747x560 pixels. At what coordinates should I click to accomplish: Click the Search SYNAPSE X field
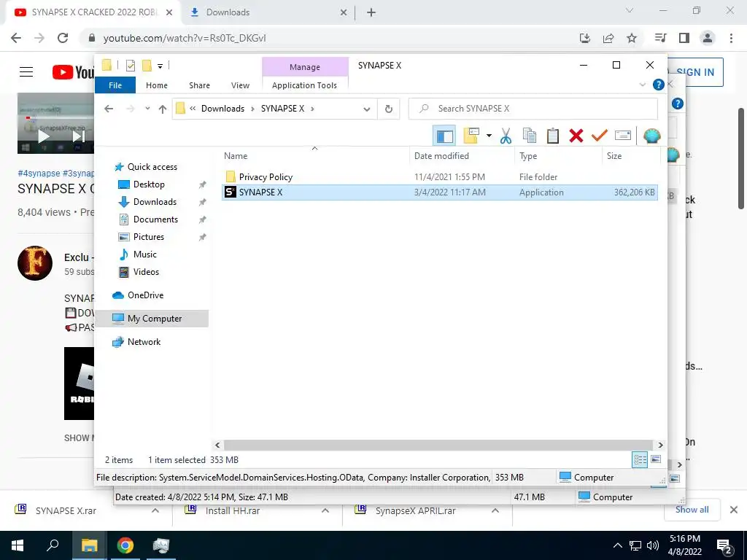click(533, 109)
